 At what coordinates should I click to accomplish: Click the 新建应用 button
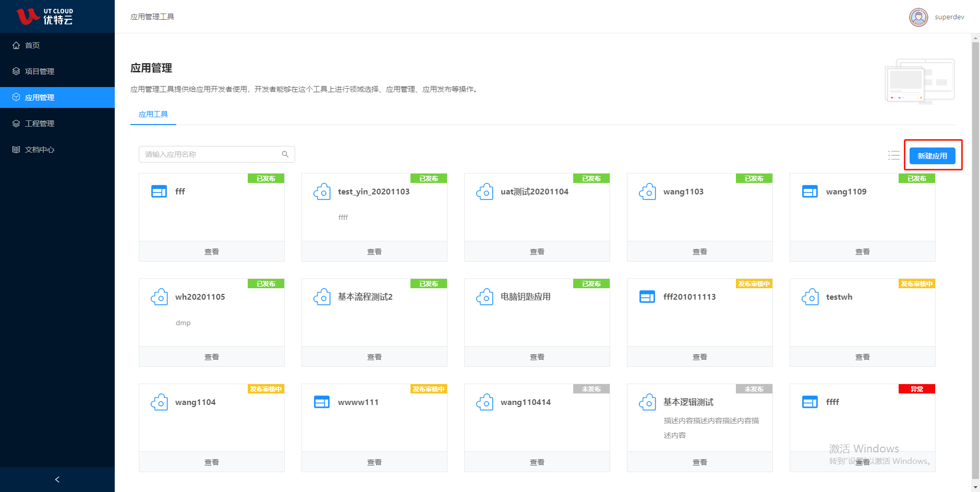tap(933, 156)
